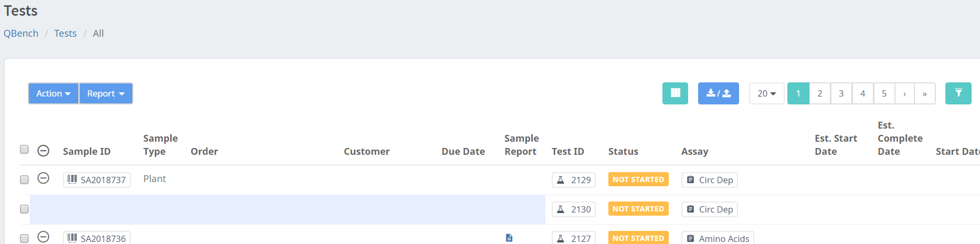Viewport: 980px width, 244px height.
Task: Go to page 3 of results
Action: tap(841, 93)
